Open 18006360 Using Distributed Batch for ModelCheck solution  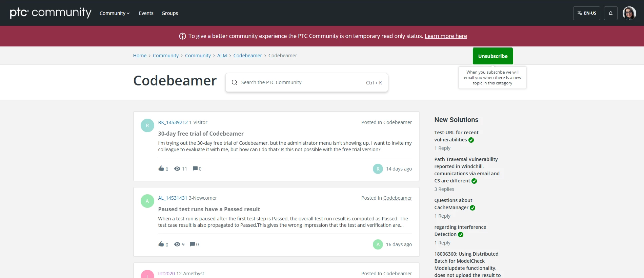pyautogui.click(x=467, y=264)
